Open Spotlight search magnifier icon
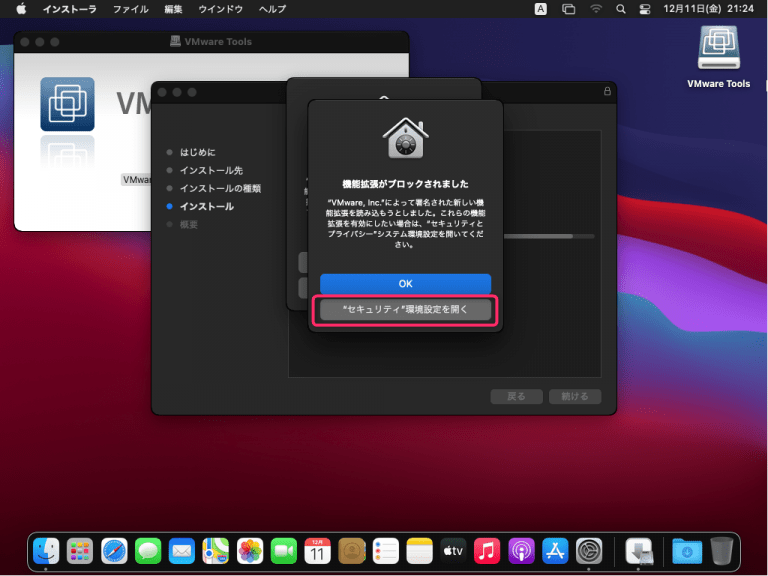This screenshot has width=768, height=576. point(621,9)
